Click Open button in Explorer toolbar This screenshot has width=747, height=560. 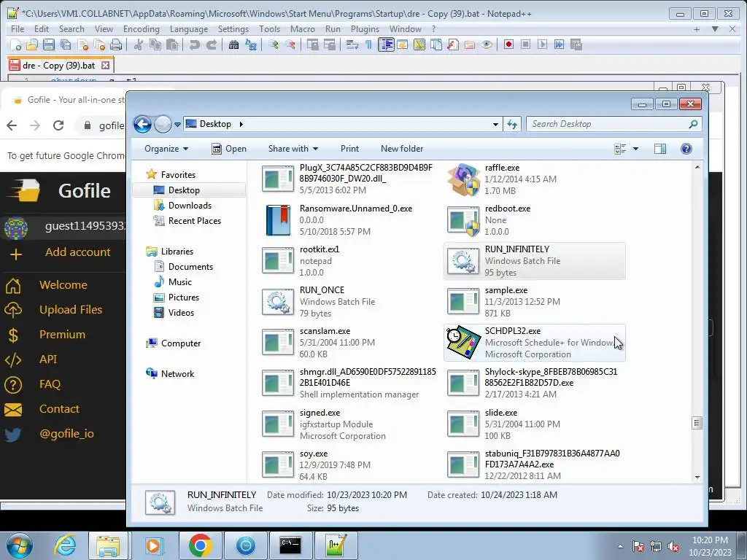[x=229, y=149]
